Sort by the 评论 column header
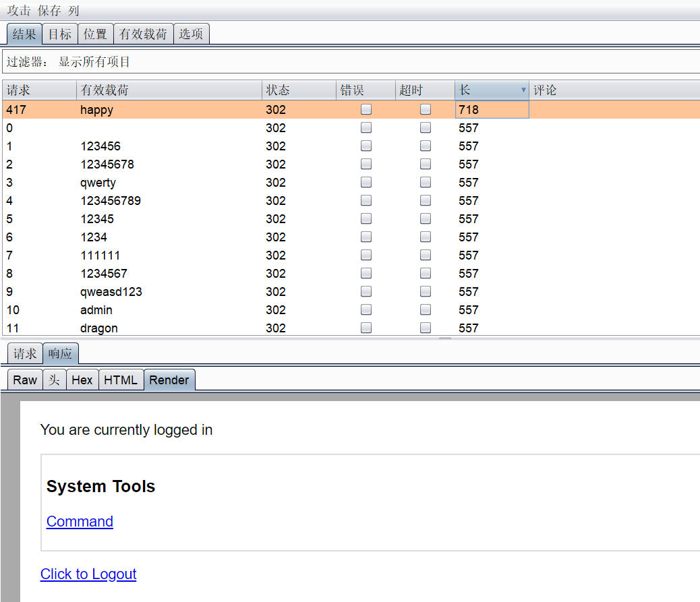 click(x=614, y=90)
